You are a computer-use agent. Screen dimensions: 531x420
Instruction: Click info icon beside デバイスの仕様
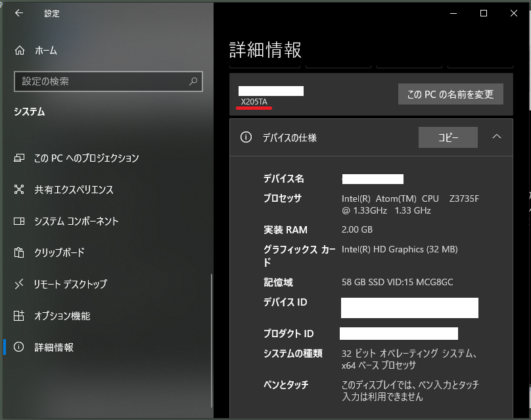246,137
